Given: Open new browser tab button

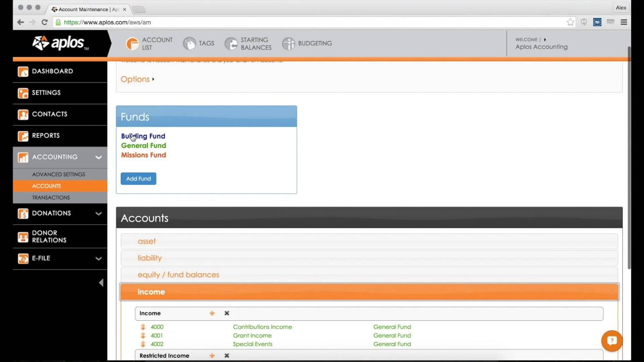Looking at the screenshot, I should coord(138,10).
